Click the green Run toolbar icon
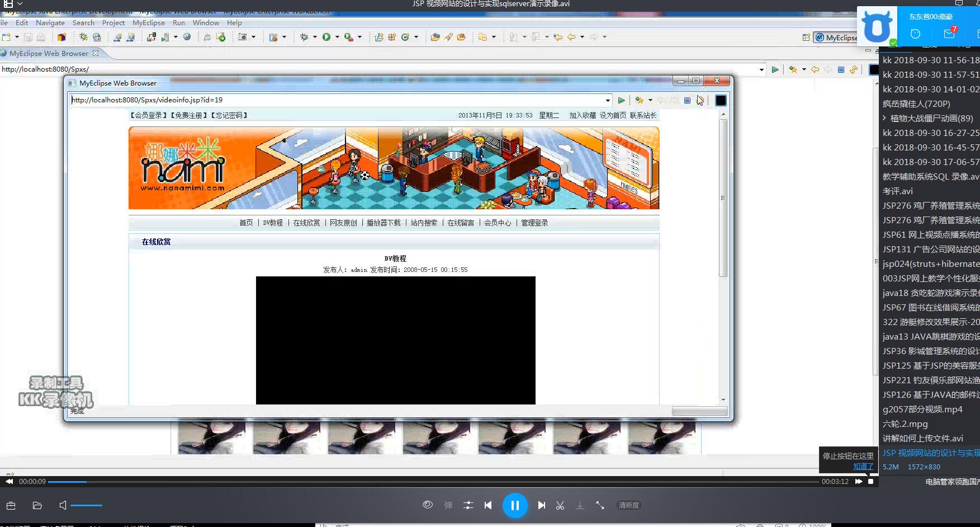The image size is (980, 527). tap(326, 37)
